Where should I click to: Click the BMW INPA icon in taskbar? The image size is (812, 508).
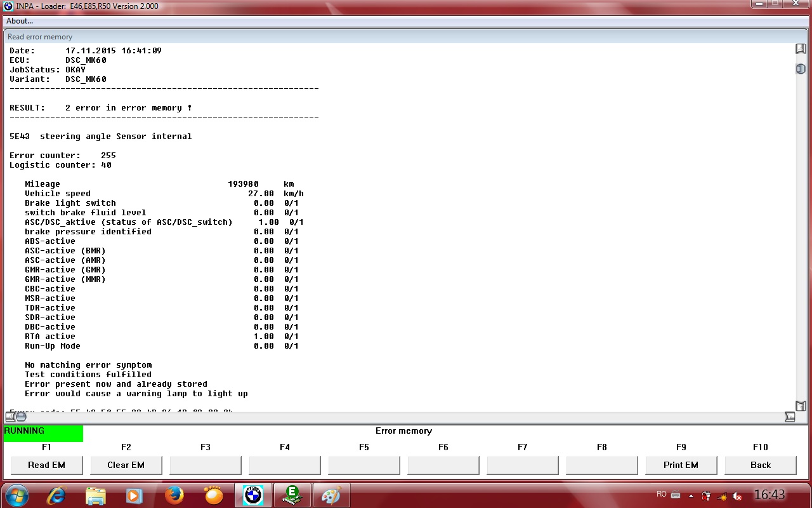(253, 495)
